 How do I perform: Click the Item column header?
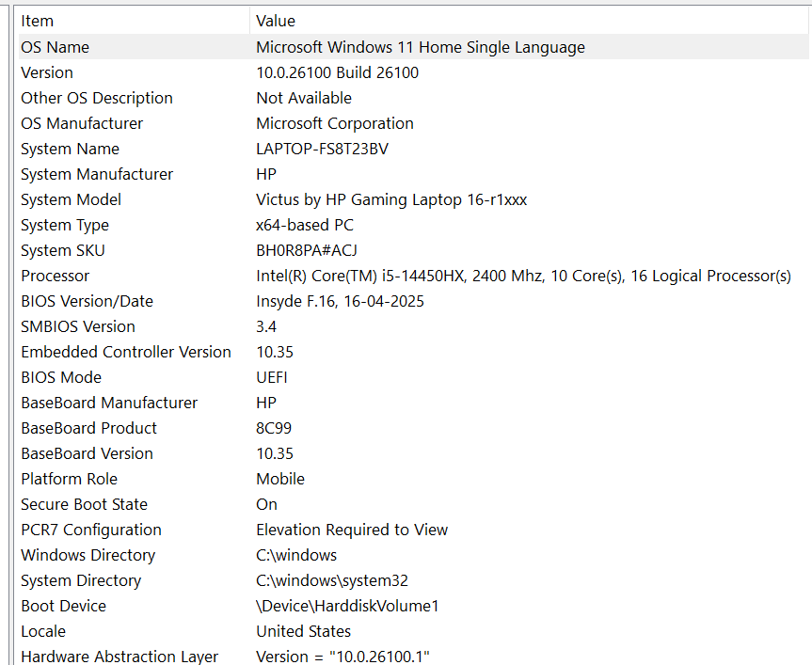click(x=38, y=21)
